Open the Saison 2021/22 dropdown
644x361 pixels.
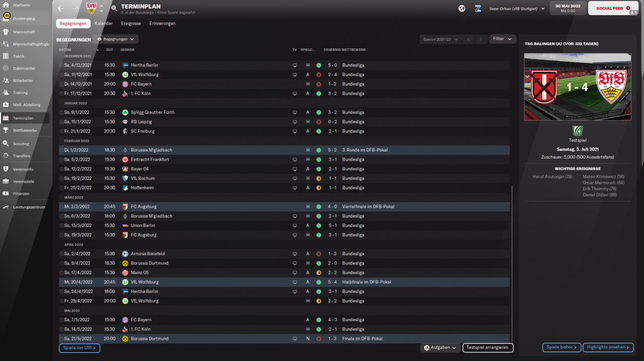pos(440,39)
